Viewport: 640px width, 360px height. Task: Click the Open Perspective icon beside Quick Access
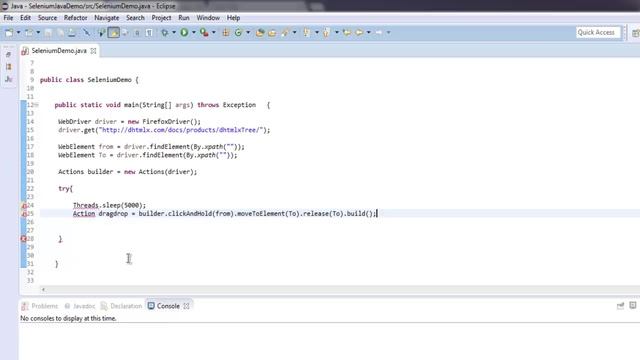click(x=636, y=33)
